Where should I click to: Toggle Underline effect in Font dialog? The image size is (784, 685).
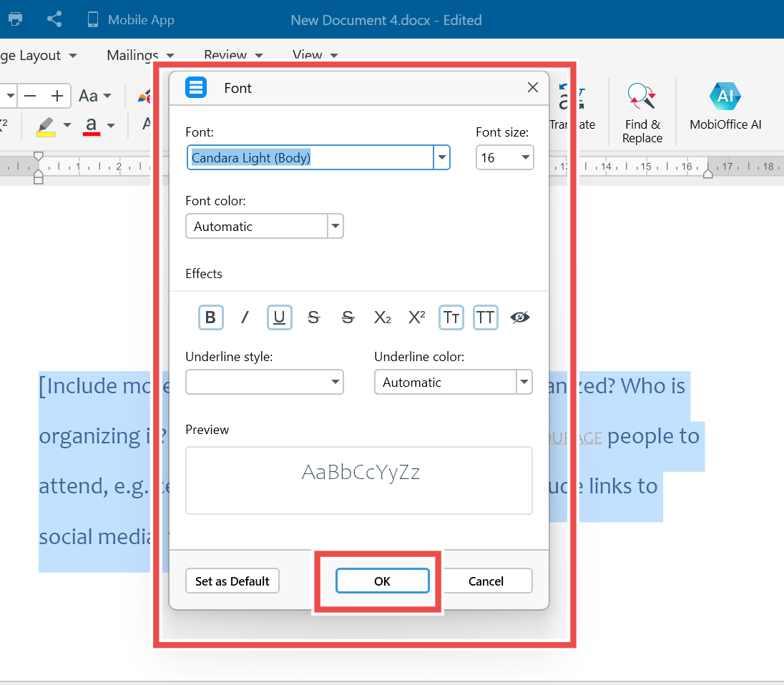[280, 317]
